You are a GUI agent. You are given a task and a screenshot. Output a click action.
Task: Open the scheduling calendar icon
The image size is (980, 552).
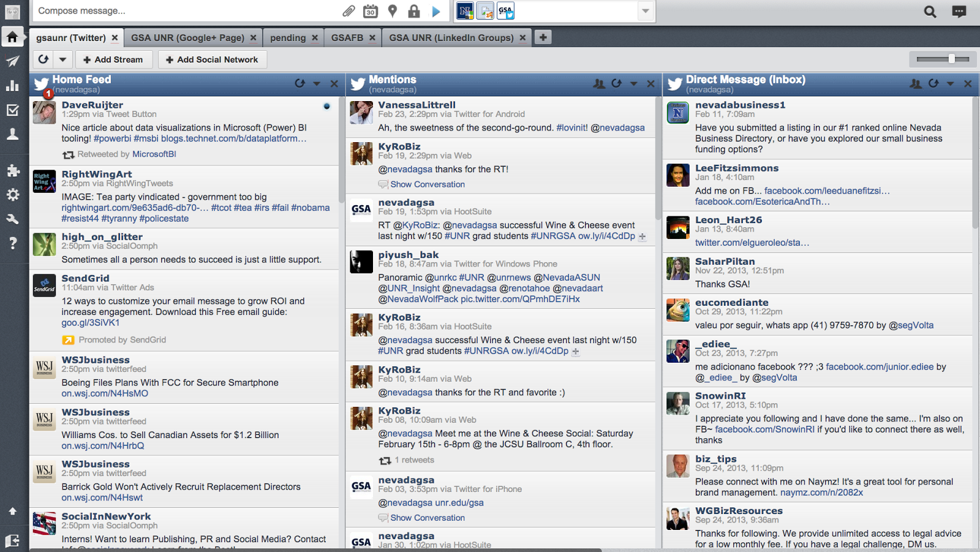[371, 11]
